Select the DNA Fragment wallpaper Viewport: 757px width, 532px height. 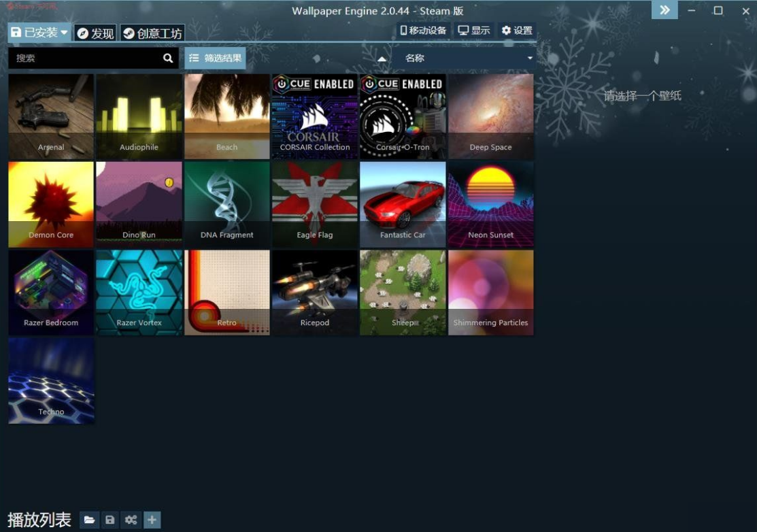point(227,204)
